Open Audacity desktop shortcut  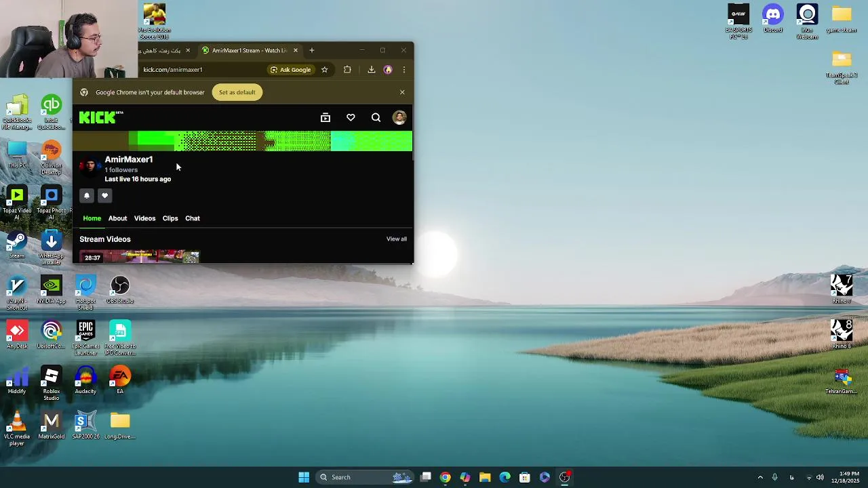pyautogui.click(x=85, y=380)
